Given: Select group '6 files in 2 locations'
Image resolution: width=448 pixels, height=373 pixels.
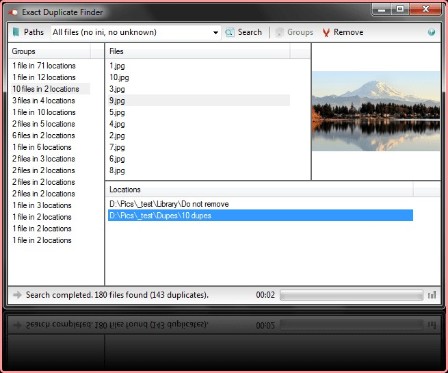Looking at the screenshot, I should (x=50, y=135).
